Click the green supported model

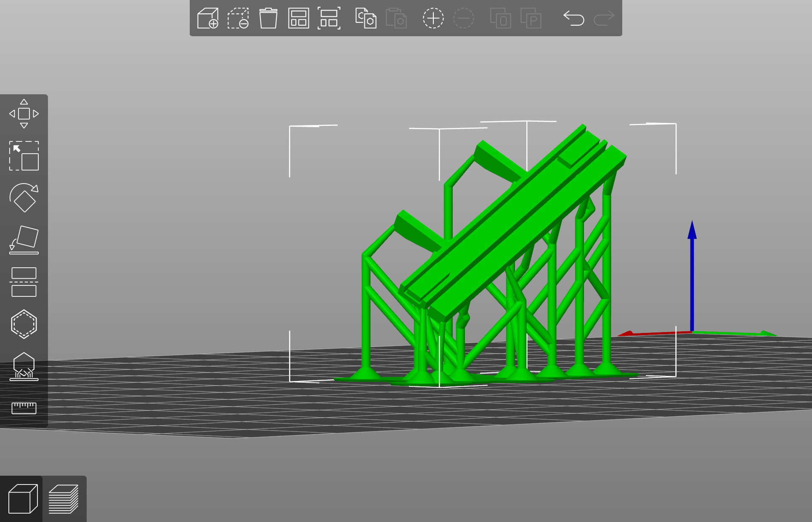[x=505, y=227]
